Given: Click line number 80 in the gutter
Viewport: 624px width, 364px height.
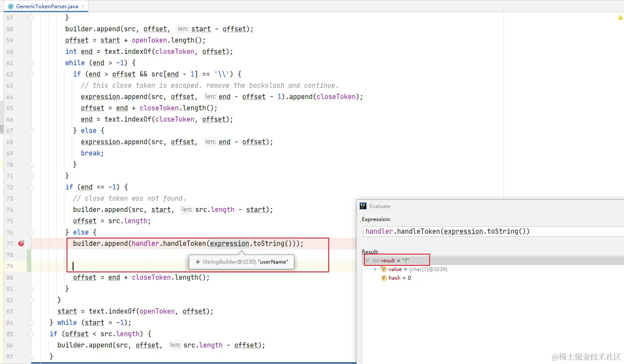Looking at the screenshot, I should point(10,278).
